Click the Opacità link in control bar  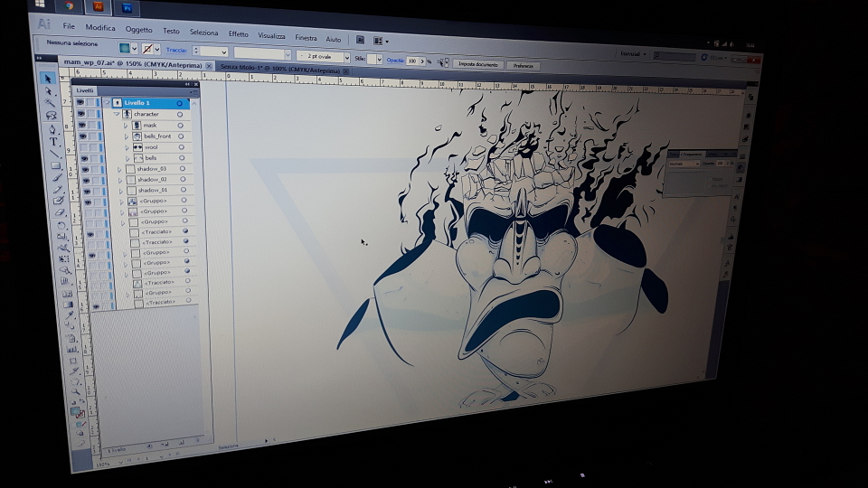[395, 61]
